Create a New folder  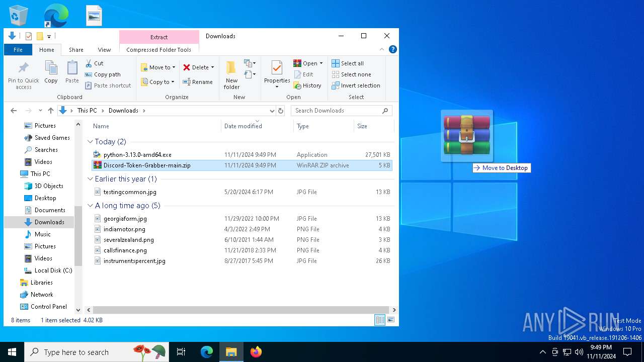pos(231,74)
